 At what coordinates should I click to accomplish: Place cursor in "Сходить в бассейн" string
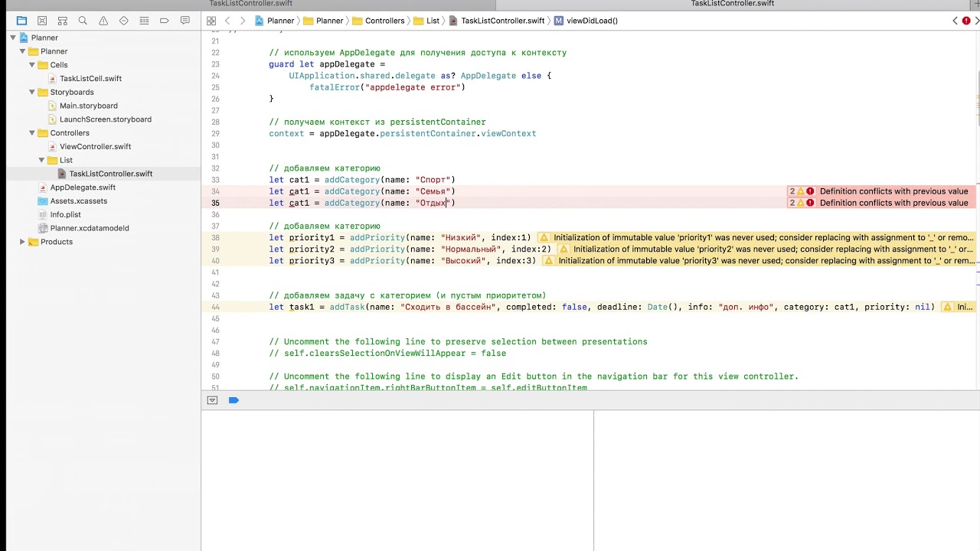click(449, 307)
